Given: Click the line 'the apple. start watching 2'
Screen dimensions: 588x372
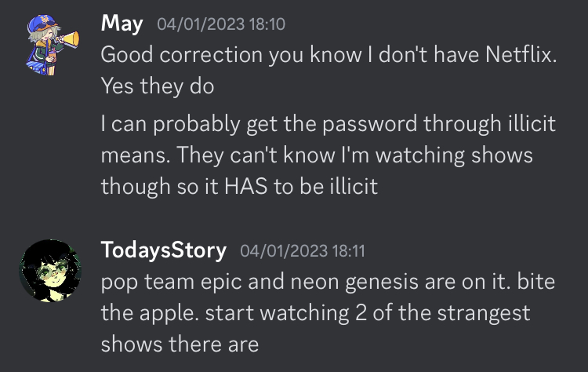Looking at the screenshot, I should (x=315, y=313).
